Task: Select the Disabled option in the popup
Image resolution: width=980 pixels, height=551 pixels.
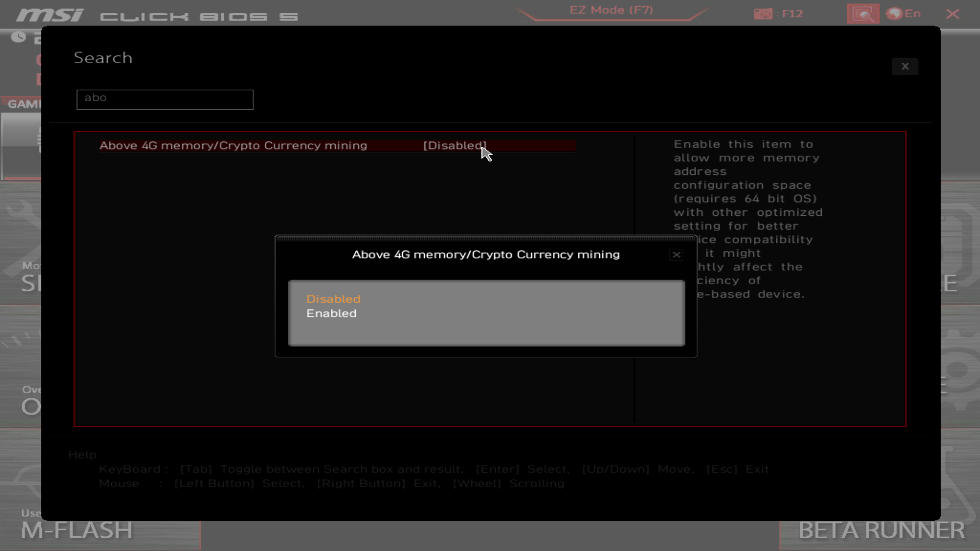Action: click(333, 299)
